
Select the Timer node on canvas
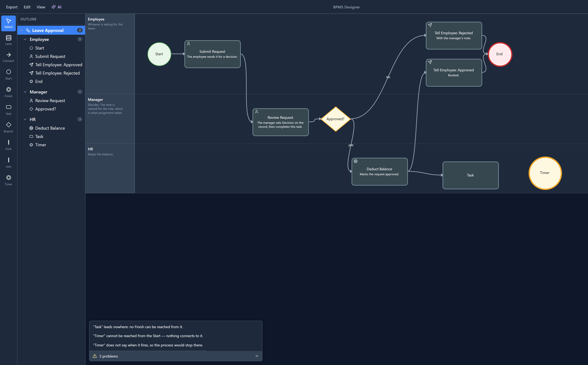coord(545,173)
